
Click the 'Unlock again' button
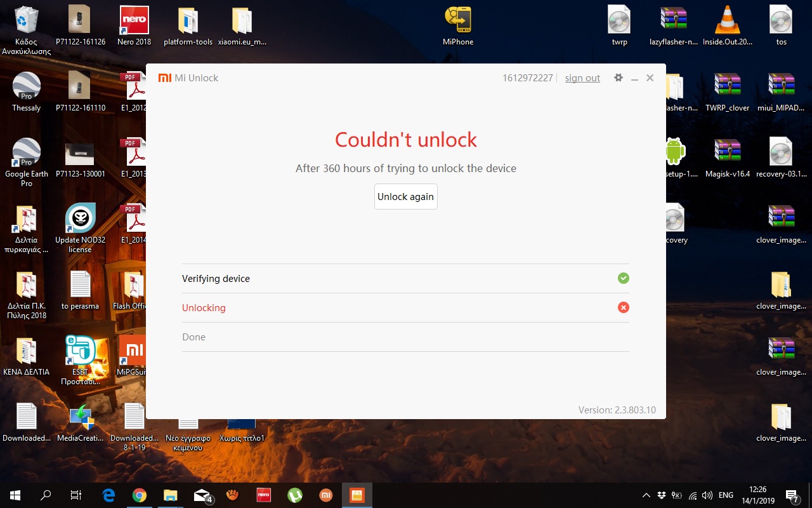(406, 197)
